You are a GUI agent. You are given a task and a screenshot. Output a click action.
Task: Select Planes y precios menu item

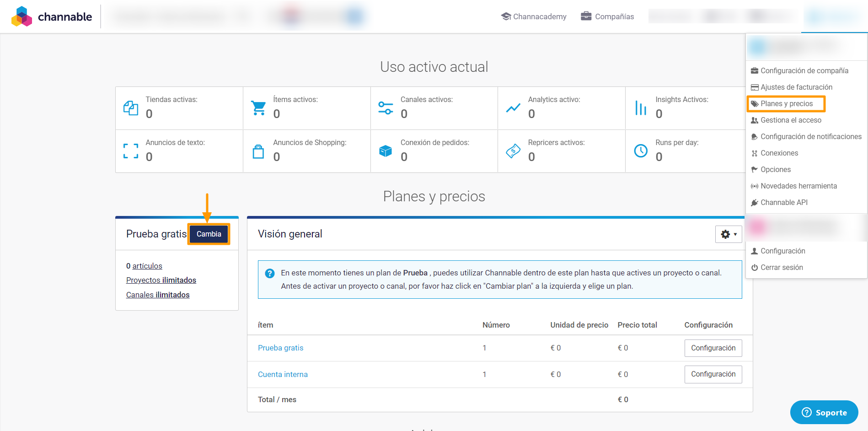coord(786,104)
